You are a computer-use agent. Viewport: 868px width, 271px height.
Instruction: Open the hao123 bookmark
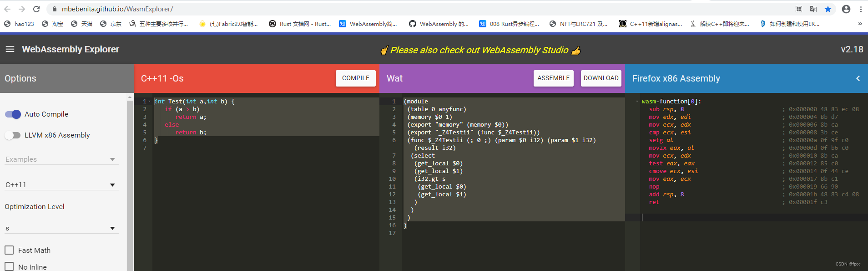click(19, 24)
